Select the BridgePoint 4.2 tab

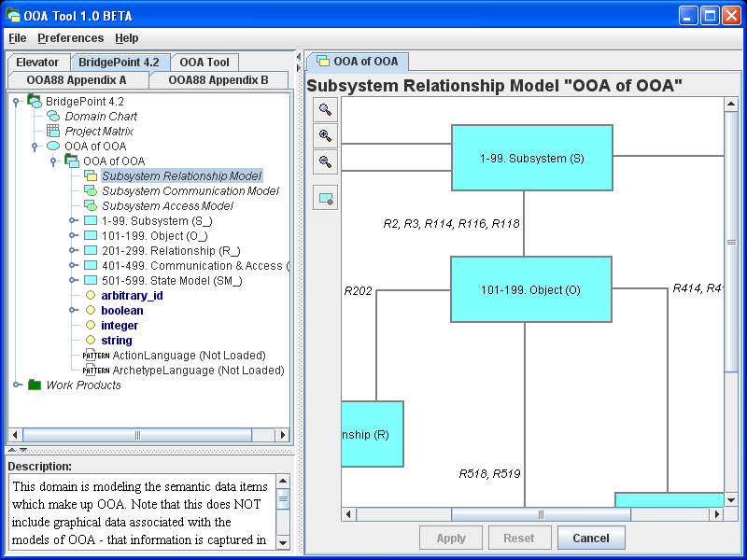point(120,62)
